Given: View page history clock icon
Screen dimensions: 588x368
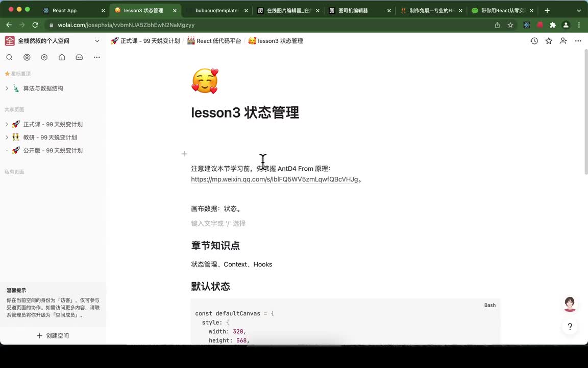Looking at the screenshot, I should pos(534,41).
